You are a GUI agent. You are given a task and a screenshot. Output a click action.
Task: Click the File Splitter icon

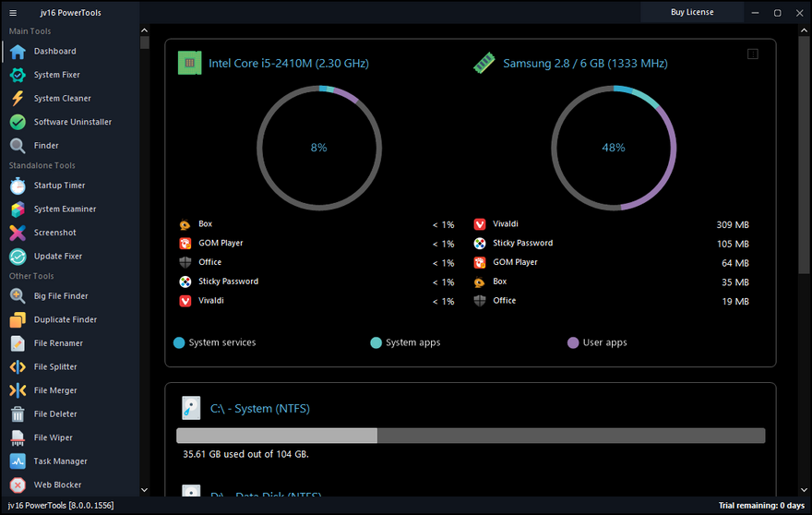click(18, 367)
